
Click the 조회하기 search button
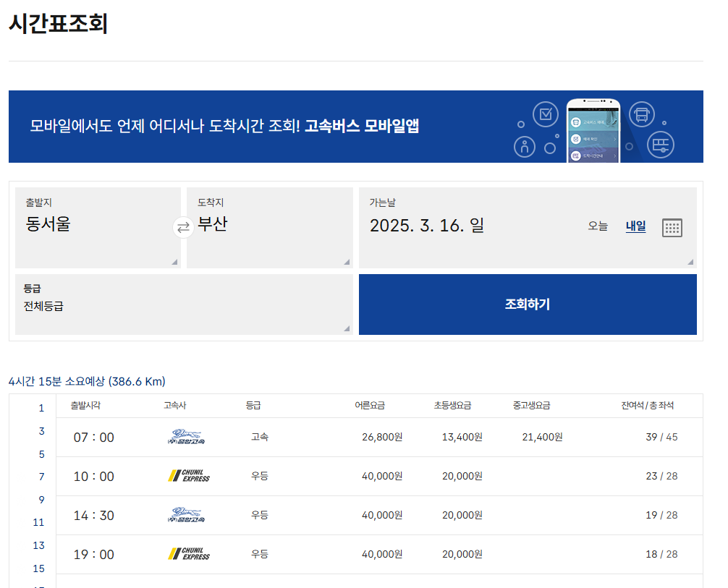(x=528, y=304)
